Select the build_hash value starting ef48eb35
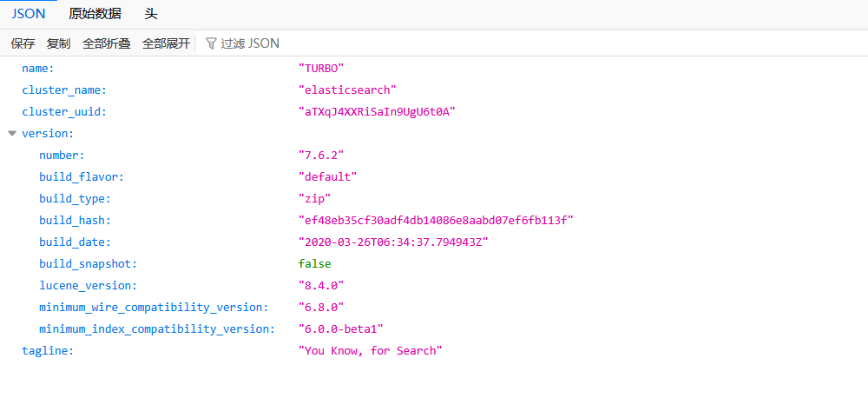The image size is (868, 418). pyautogui.click(x=435, y=221)
